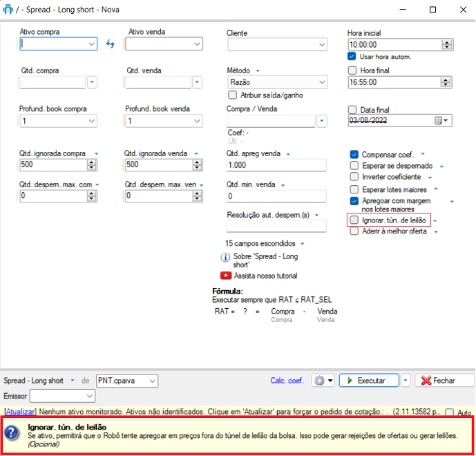Click the swap assets arrows icon
Viewport: 476px width, 456px height.
point(111,44)
